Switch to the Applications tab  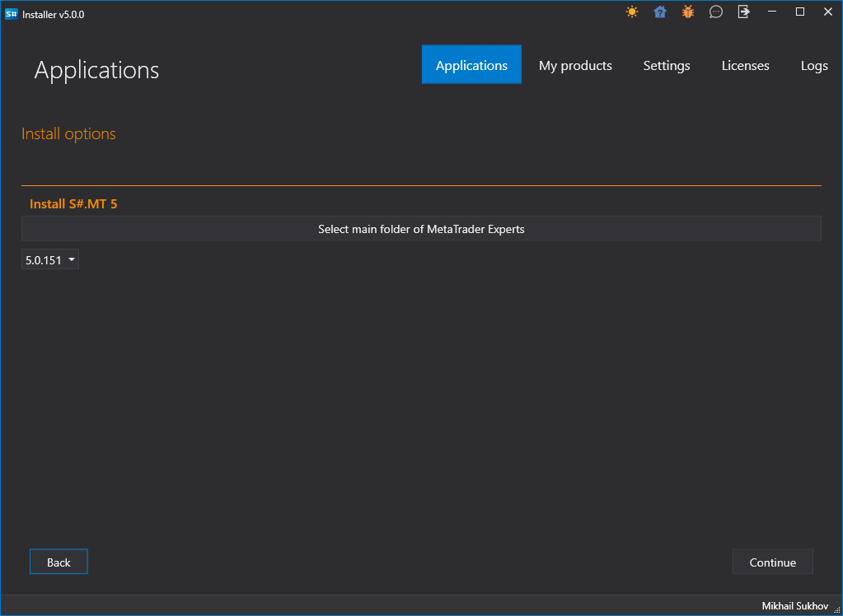click(471, 64)
